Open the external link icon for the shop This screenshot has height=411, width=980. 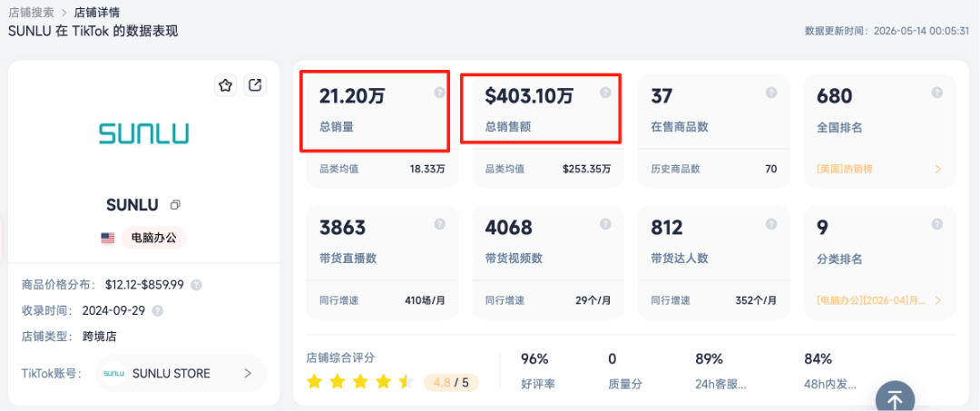[x=255, y=85]
